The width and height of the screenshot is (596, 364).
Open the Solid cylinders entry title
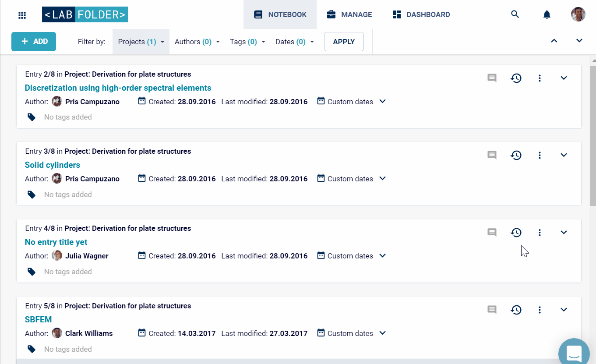53,165
